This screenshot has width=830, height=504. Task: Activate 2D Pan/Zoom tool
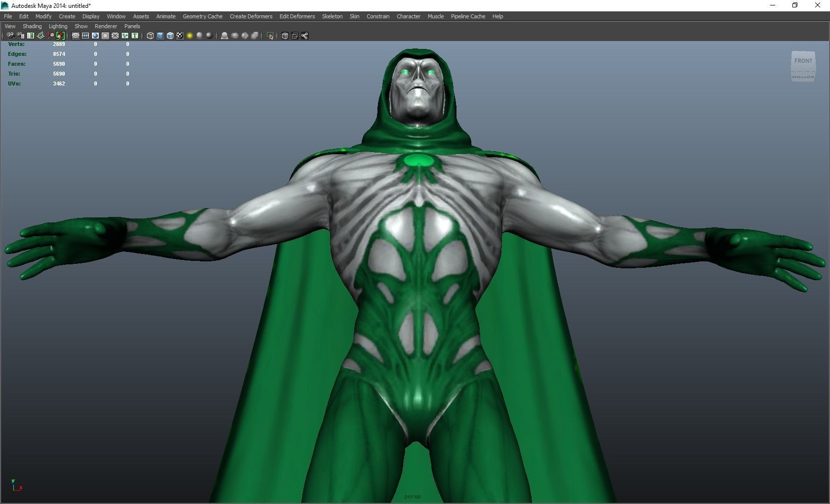pyautogui.click(x=50, y=36)
